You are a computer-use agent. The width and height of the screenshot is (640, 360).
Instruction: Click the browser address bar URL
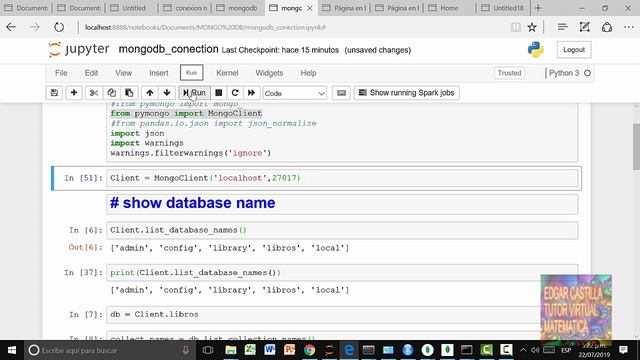pyautogui.click(x=205, y=27)
